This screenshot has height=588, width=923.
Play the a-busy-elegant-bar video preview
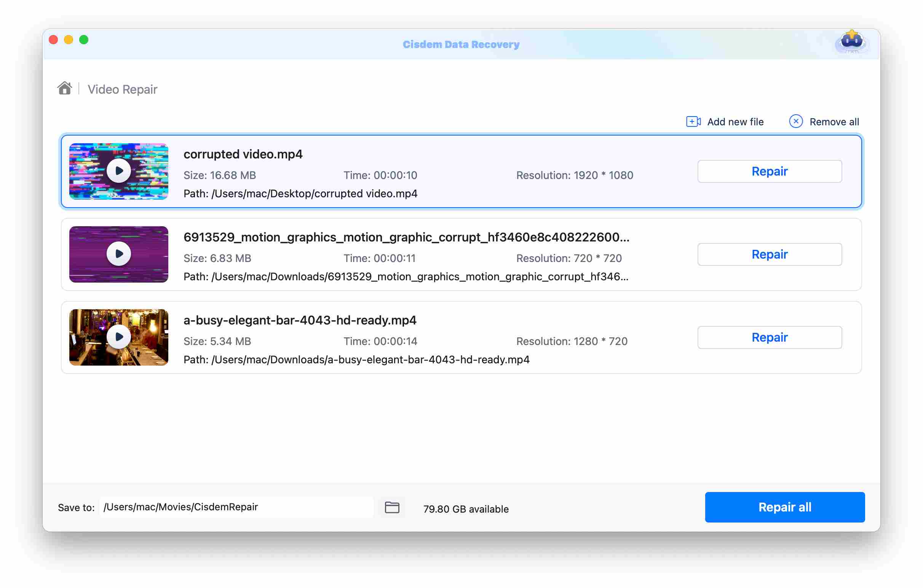click(118, 337)
